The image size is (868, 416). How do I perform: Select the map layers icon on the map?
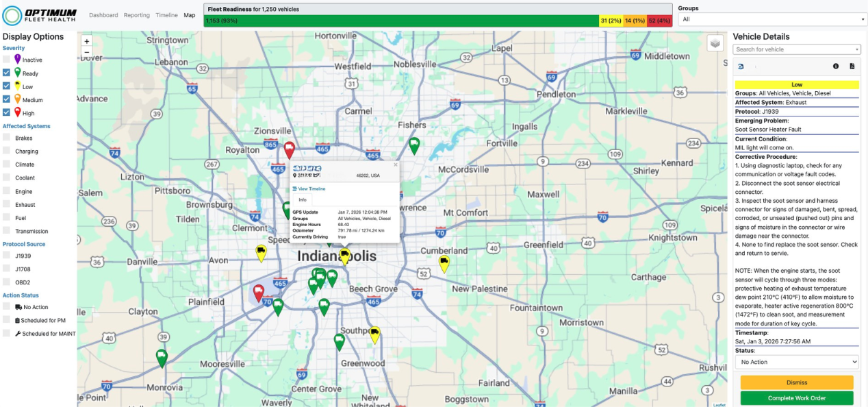click(715, 42)
